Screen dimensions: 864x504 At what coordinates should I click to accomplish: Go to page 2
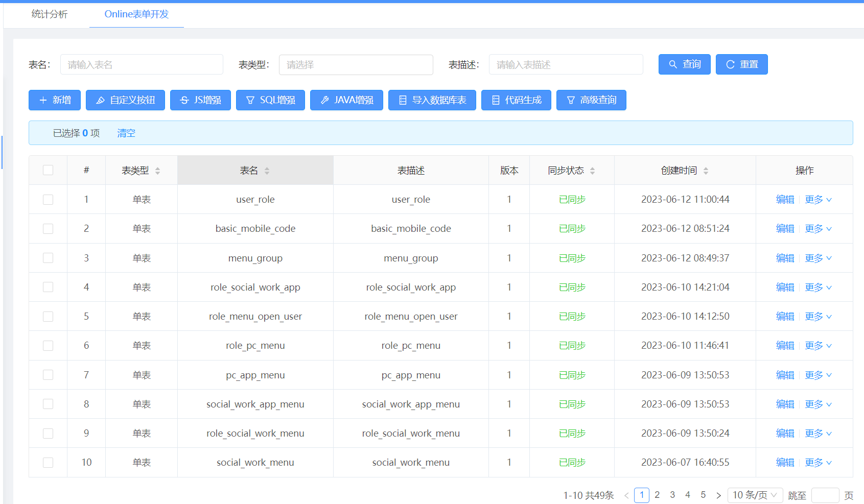[657, 495]
